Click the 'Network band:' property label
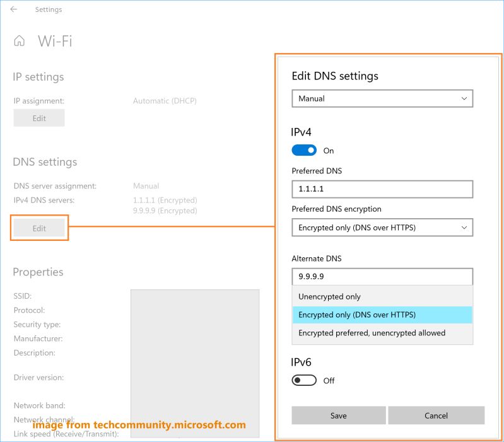 click(40, 405)
